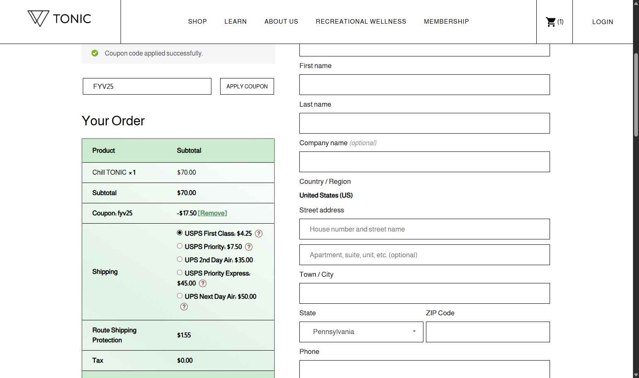Screen dimensions: 639x378
Task: Click the Your Order heading
Action: pos(113,121)
